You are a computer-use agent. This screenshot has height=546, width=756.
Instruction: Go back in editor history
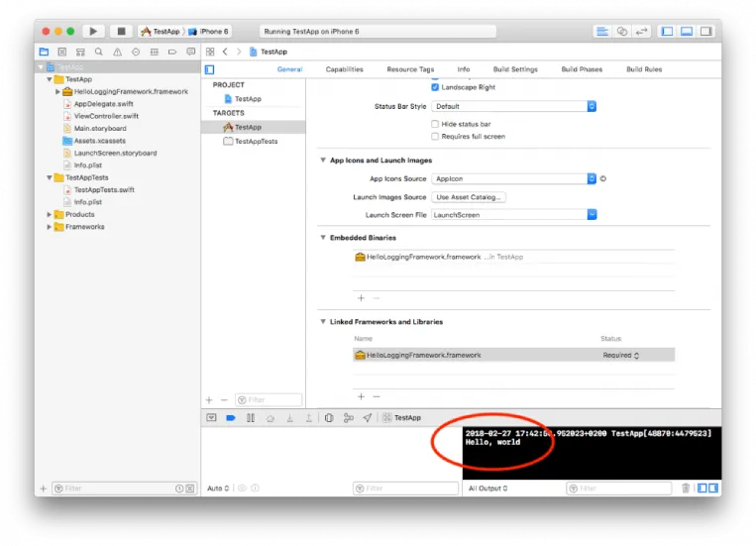(x=225, y=52)
